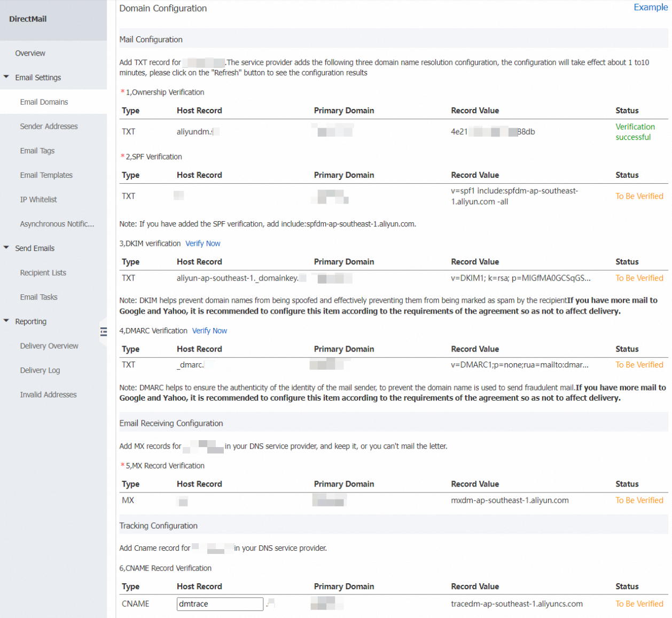The image size is (672, 618).
Task: Click the Tracking Configuration header
Action: coord(158,526)
